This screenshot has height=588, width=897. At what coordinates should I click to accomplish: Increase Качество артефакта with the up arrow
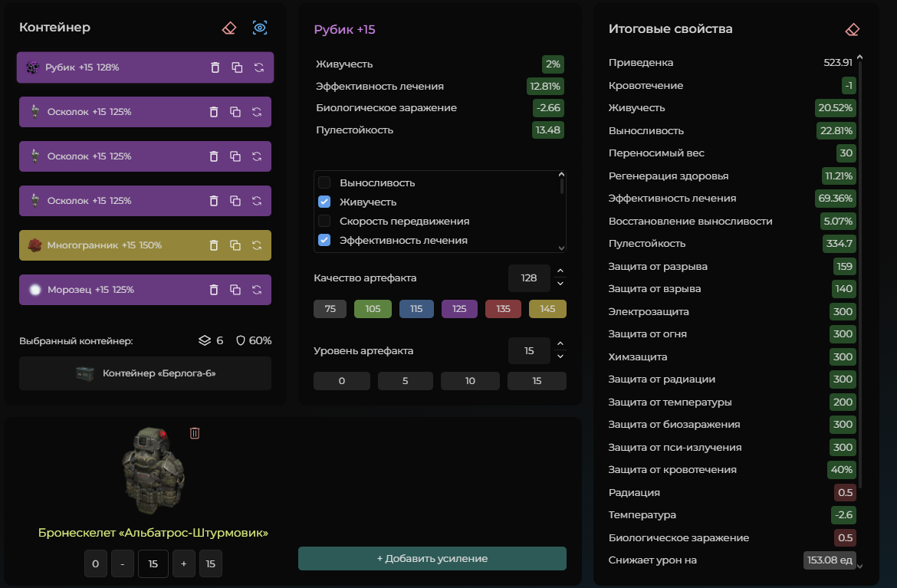click(560, 271)
